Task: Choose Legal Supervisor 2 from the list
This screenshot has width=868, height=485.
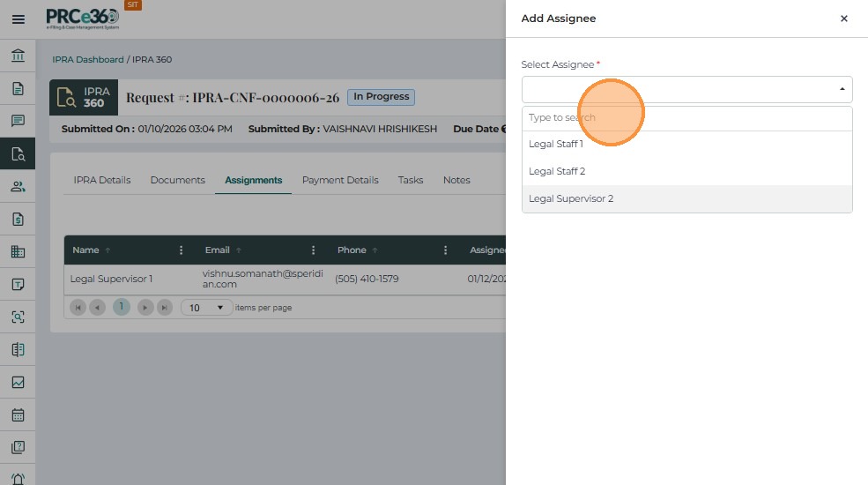Action: (x=687, y=198)
